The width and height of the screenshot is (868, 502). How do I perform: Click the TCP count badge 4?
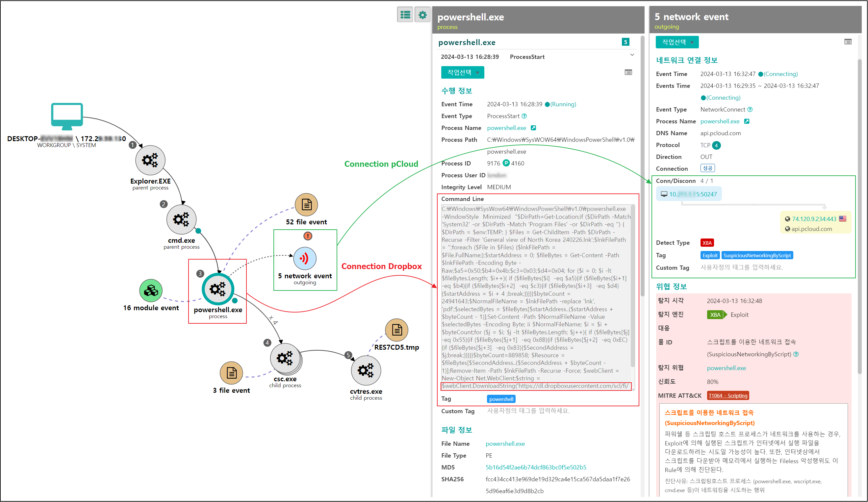[x=716, y=145]
